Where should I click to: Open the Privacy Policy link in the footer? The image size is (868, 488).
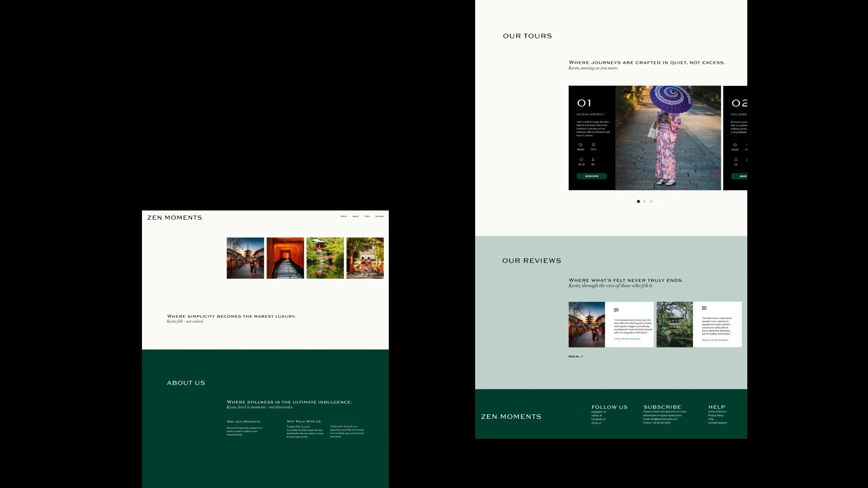pyautogui.click(x=716, y=415)
